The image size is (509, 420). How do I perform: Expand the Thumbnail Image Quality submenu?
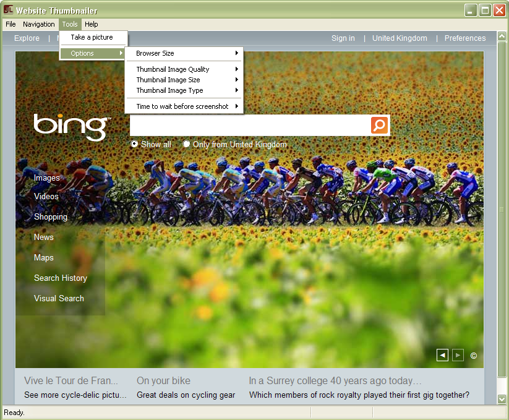[x=184, y=69]
